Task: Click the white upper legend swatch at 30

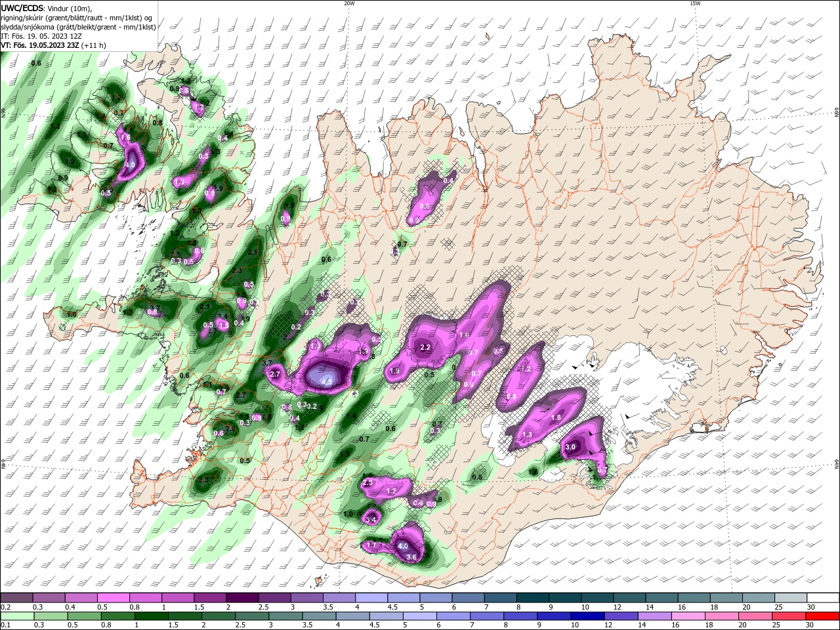Action: tap(824, 598)
